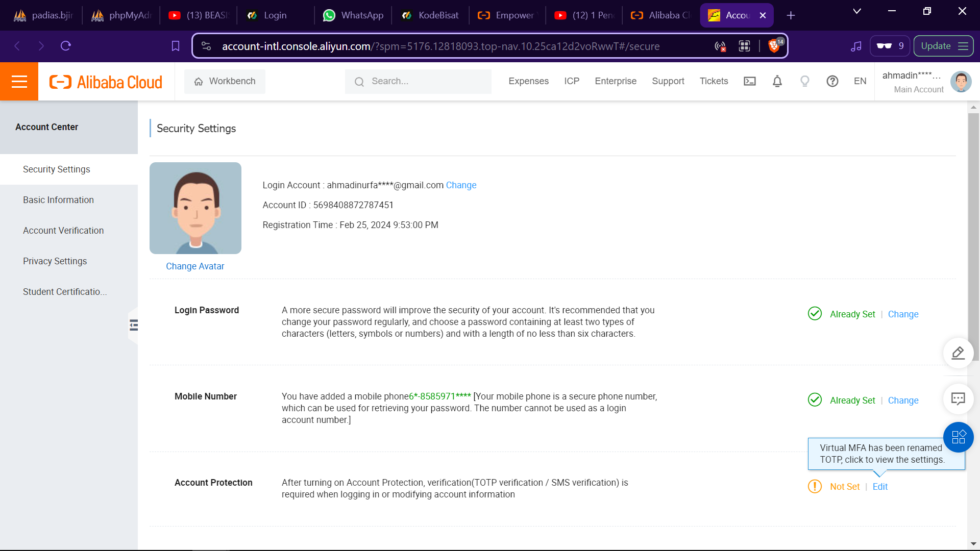
Task: Collapse the Account Center sidebar
Action: tap(134, 325)
